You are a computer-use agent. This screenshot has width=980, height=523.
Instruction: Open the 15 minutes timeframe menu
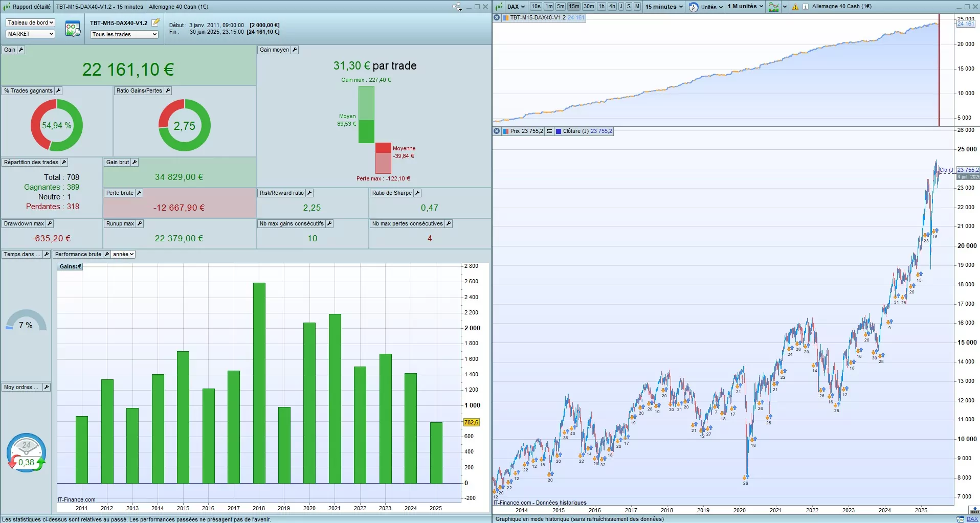pyautogui.click(x=664, y=7)
